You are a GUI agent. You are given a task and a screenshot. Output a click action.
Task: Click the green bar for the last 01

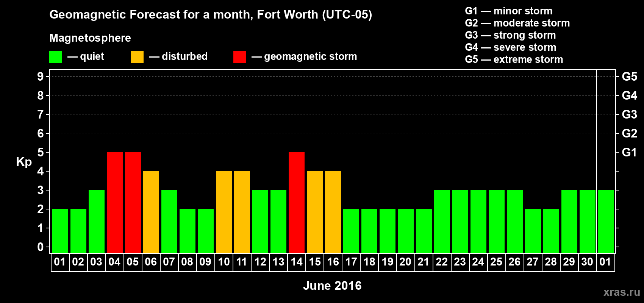tap(606, 221)
